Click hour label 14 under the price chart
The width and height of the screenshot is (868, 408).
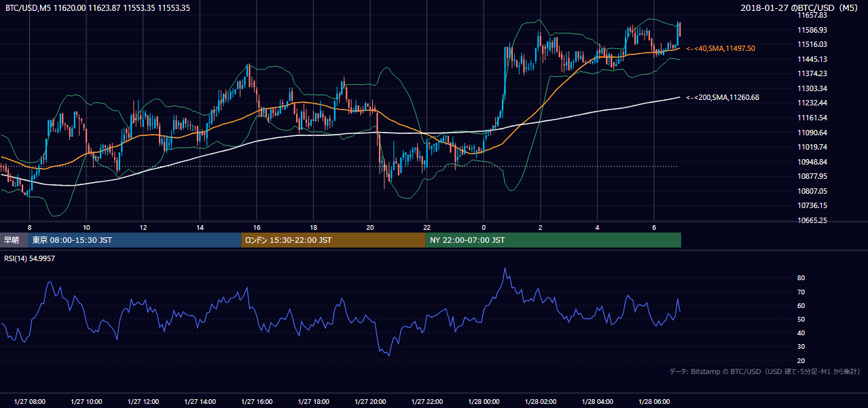click(x=200, y=227)
